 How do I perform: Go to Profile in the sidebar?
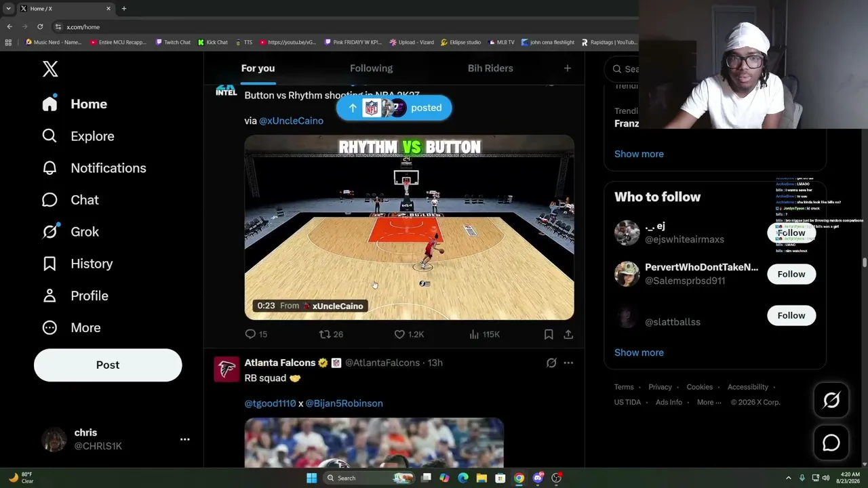pyautogui.click(x=75, y=296)
